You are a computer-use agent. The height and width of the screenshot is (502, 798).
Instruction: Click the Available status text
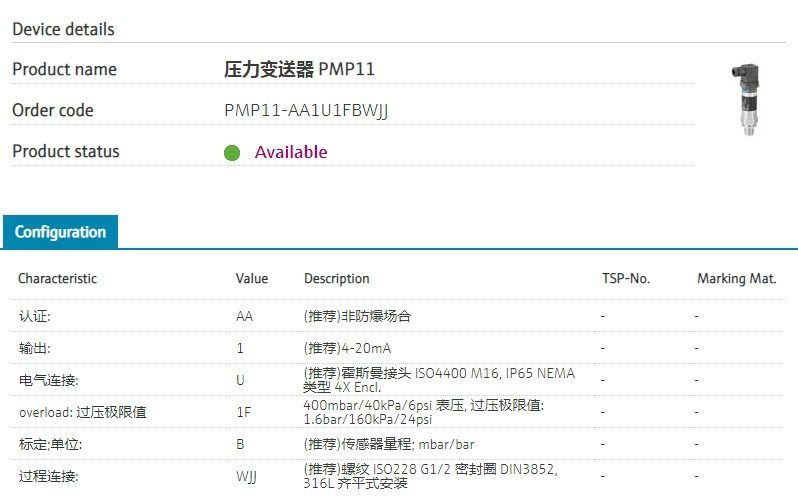[290, 152]
